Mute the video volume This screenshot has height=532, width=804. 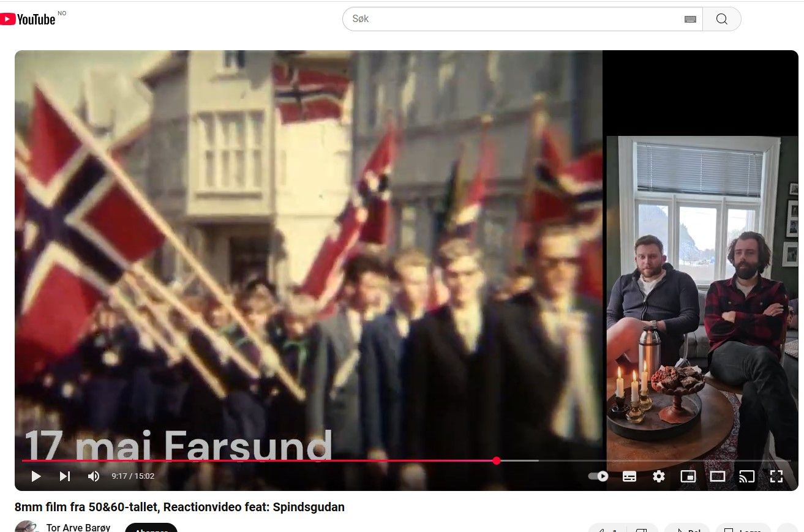coord(93,476)
